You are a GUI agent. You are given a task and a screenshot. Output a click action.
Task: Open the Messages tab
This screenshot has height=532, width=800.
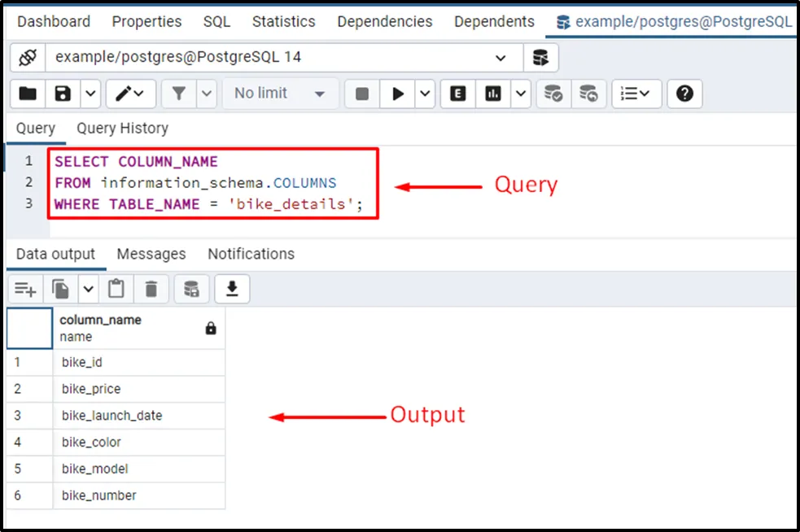(151, 254)
